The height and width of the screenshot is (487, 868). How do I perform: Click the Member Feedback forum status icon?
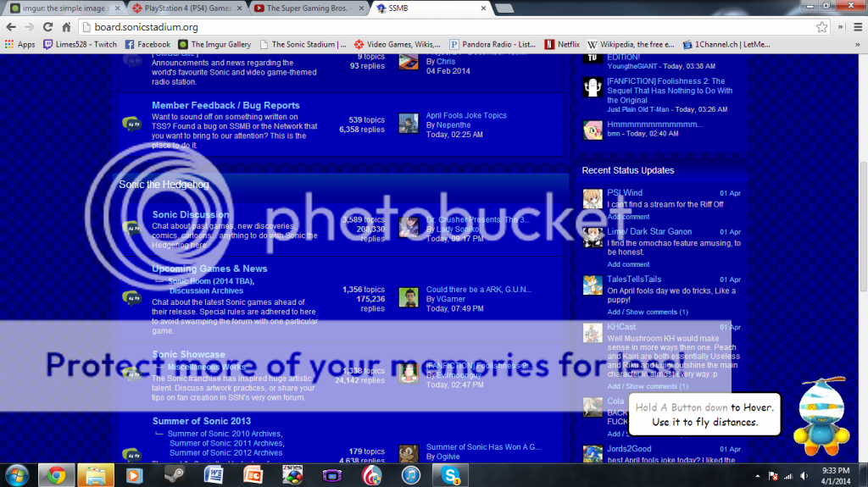131,124
